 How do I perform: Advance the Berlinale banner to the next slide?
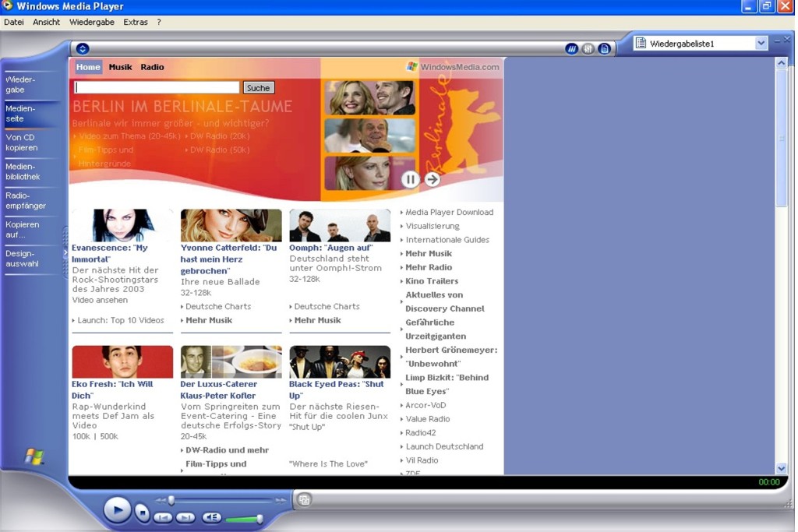click(x=432, y=179)
